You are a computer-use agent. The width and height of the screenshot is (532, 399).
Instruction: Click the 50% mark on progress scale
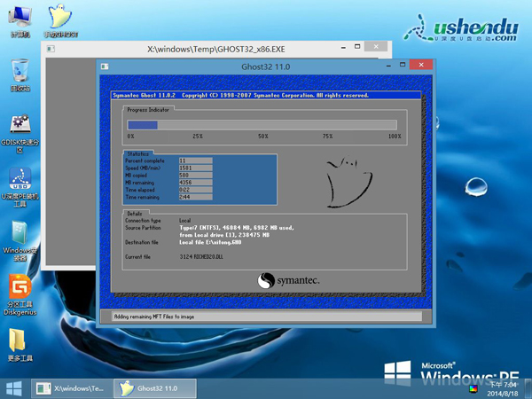pyautogui.click(x=263, y=136)
